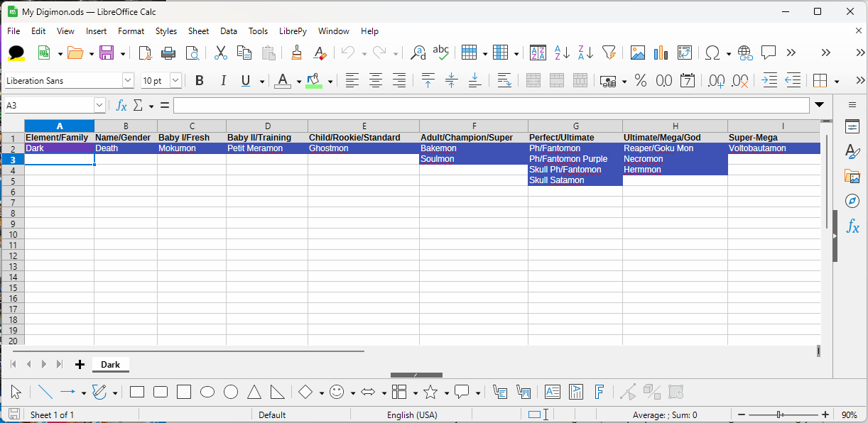Click the zoom slider in the status bar
Screen dimensions: 868x423
(x=781, y=414)
